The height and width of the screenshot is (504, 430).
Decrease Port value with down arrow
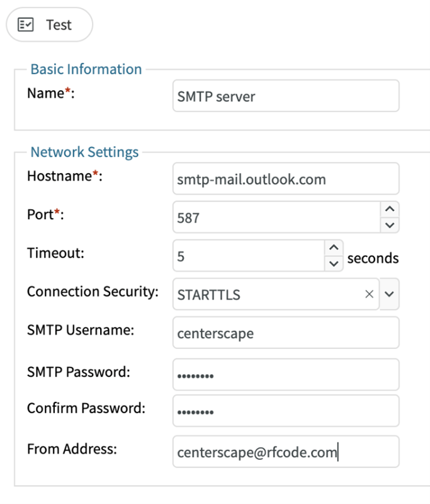point(390,225)
